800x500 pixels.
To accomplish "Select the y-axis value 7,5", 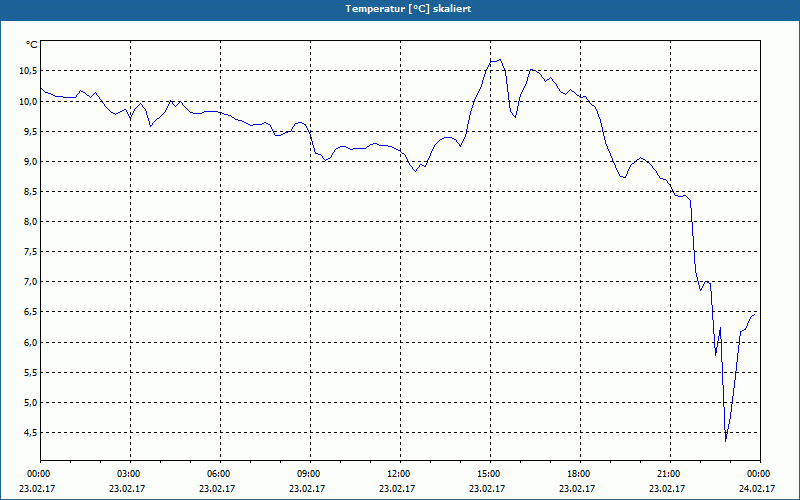I will (x=30, y=252).
